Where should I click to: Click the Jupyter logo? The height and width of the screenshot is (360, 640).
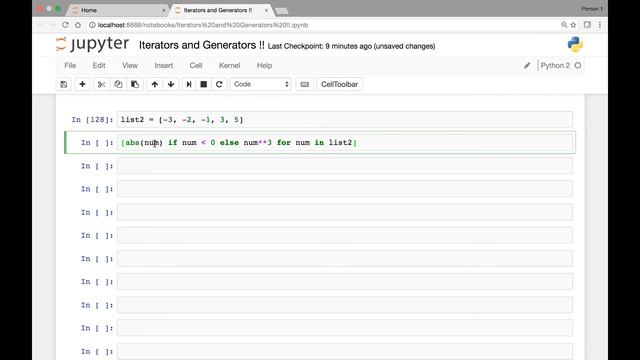[93, 44]
